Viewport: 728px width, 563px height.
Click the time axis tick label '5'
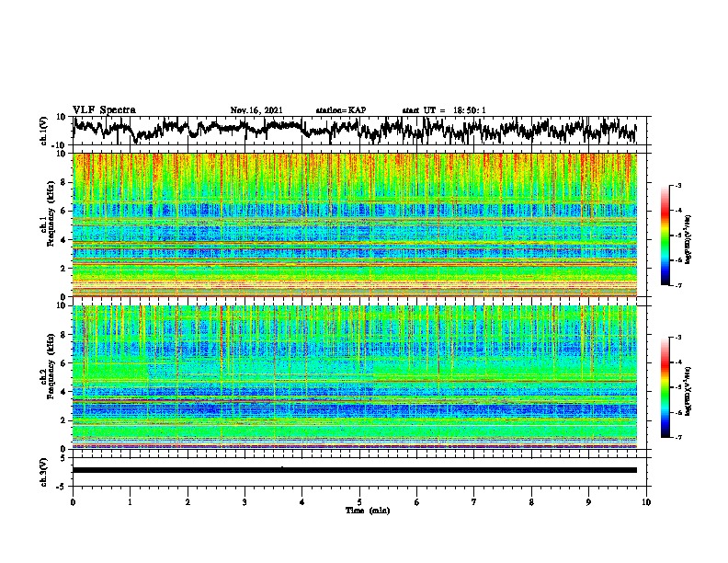click(359, 502)
